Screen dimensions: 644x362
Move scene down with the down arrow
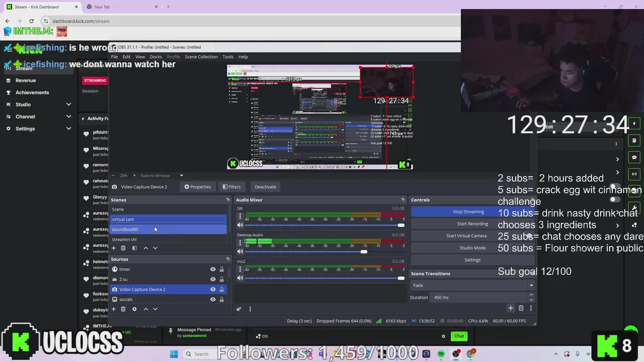tap(155, 248)
